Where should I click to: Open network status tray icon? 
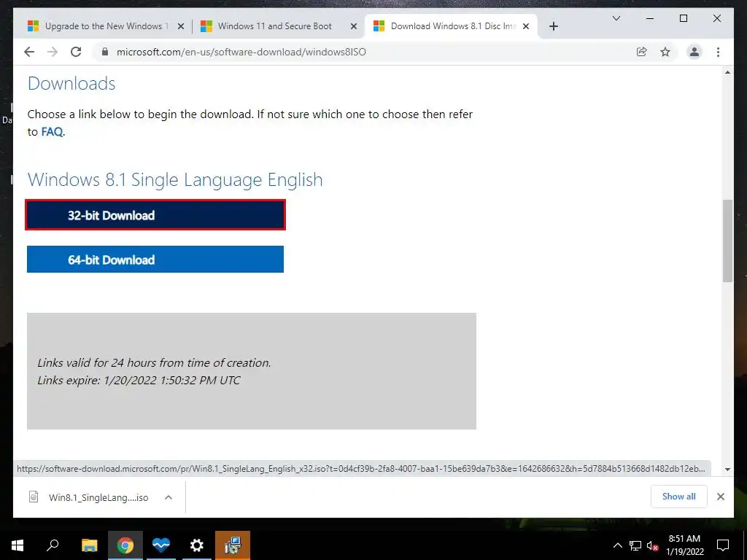click(635, 545)
